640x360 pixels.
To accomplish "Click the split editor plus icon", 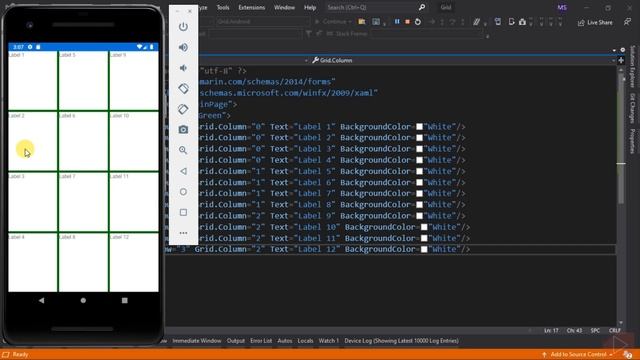I will [x=621, y=60].
